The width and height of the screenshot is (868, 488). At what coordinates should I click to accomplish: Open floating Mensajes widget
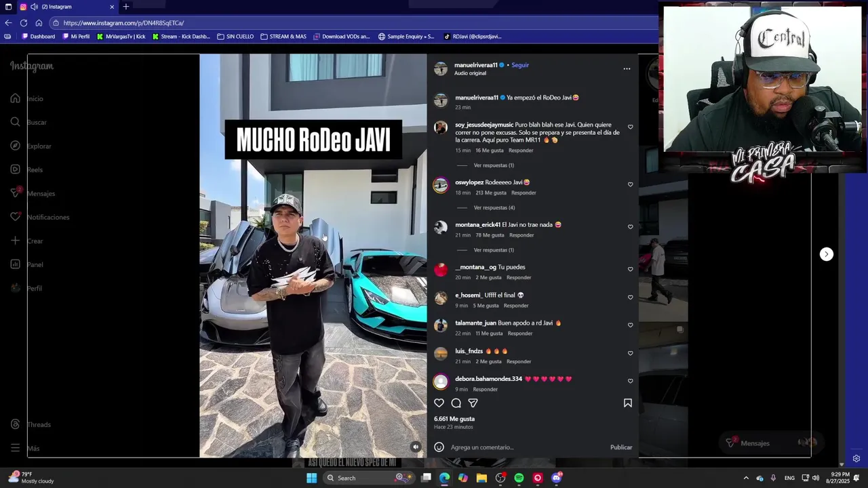pos(771,443)
